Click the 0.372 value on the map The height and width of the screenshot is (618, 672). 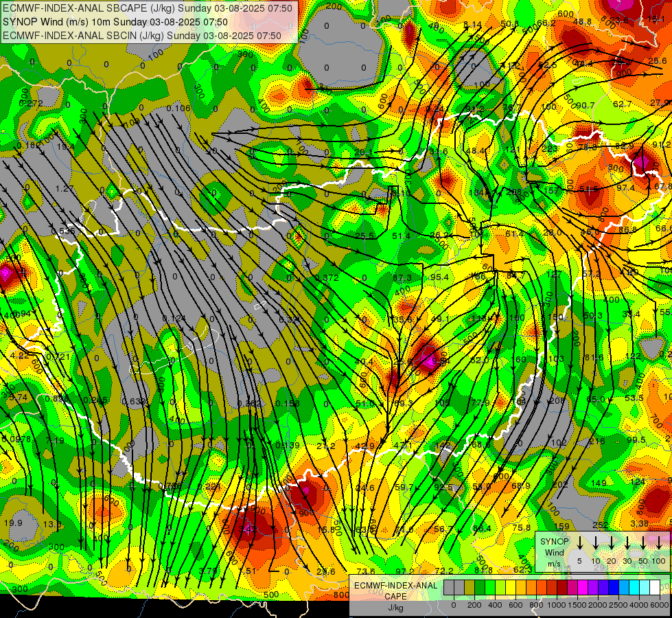click(327, 277)
